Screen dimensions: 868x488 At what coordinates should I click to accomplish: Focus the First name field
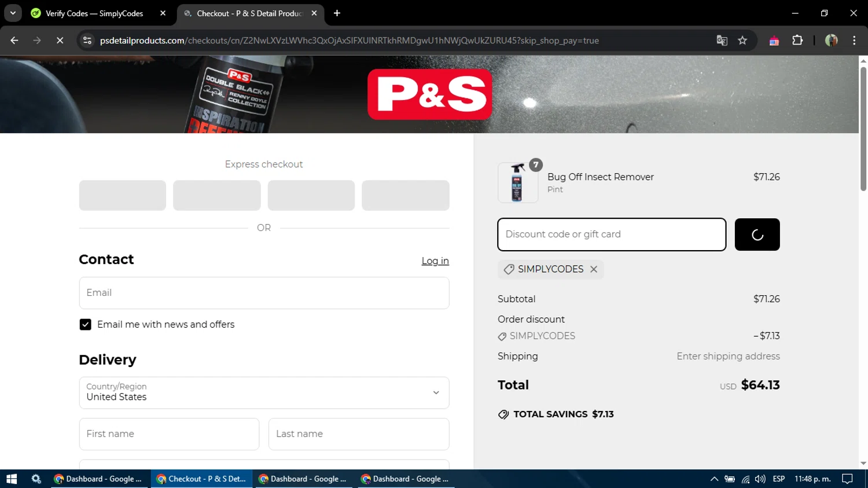169,434
